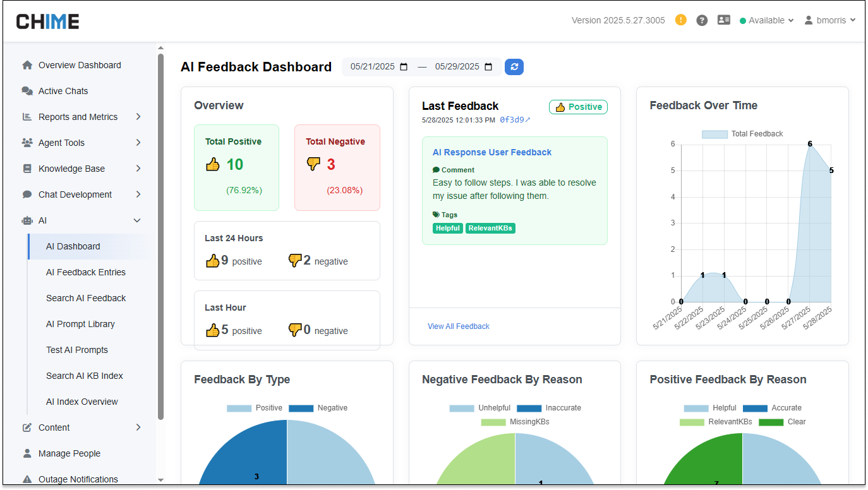Click the Knowledge Base book icon

click(27, 169)
